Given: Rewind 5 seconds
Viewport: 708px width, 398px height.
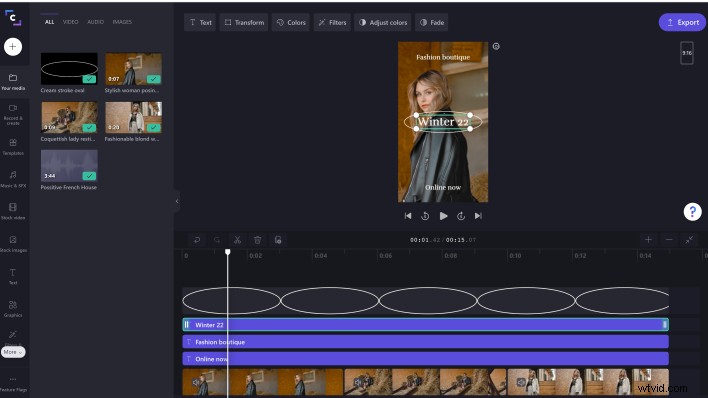Looking at the screenshot, I should point(425,216).
